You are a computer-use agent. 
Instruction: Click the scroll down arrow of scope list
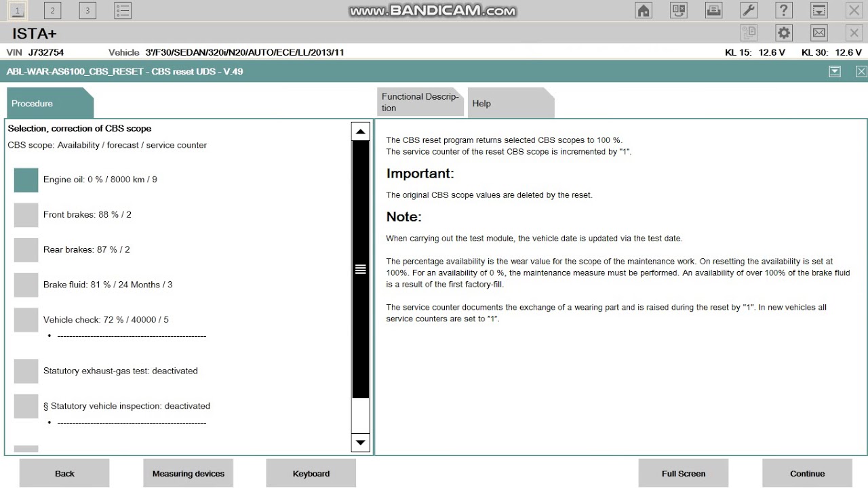point(361,443)
